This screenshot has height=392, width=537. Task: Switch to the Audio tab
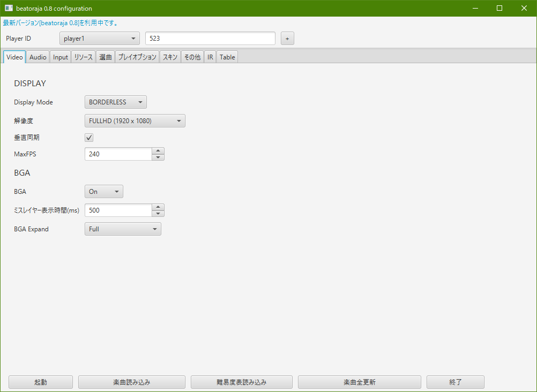tap(38, 57)
